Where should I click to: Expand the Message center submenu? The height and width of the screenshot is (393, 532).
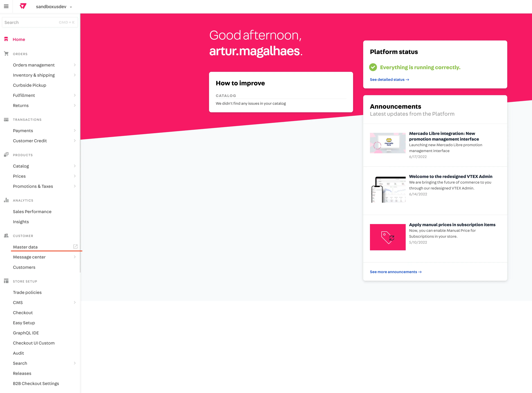point(75,257)
